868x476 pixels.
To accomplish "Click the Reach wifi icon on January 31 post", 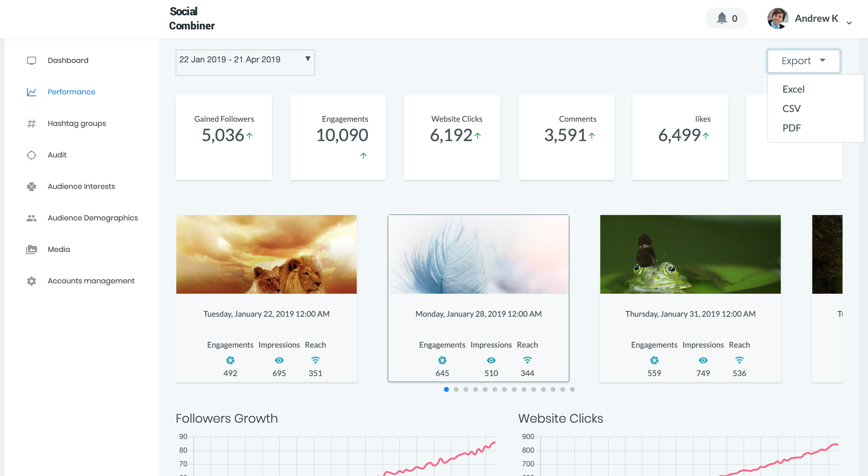I will point(739,360).
